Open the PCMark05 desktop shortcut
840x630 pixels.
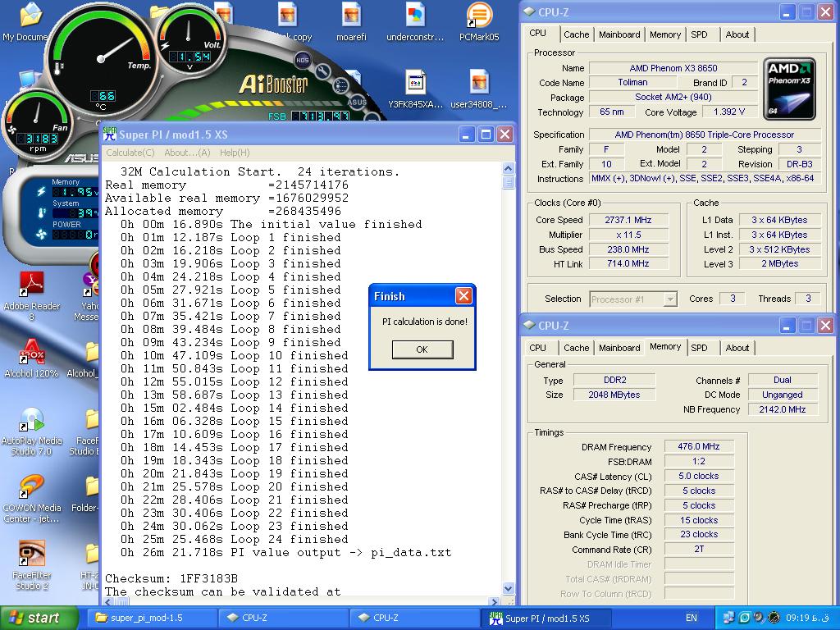479,22
